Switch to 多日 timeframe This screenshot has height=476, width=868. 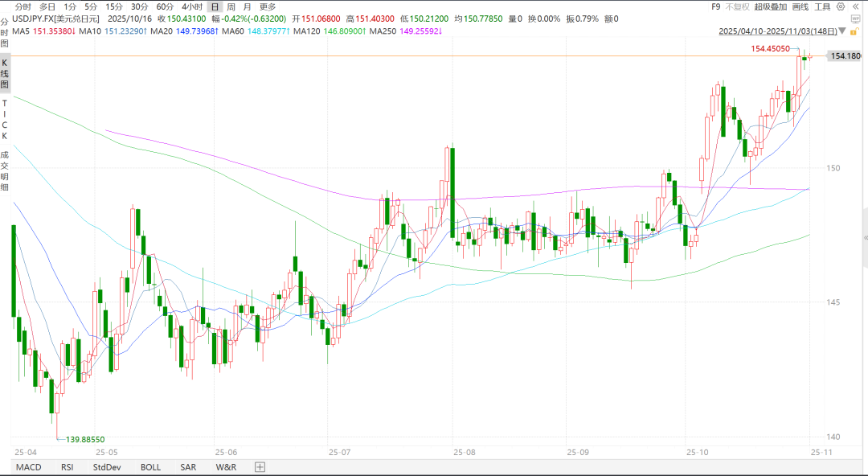47,6
